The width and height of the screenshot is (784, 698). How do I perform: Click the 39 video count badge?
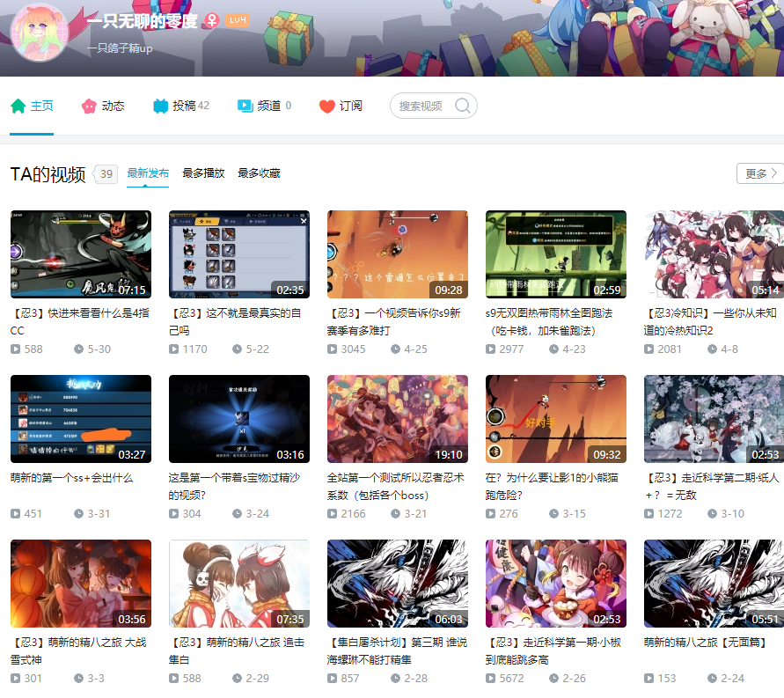coord(106,173)
